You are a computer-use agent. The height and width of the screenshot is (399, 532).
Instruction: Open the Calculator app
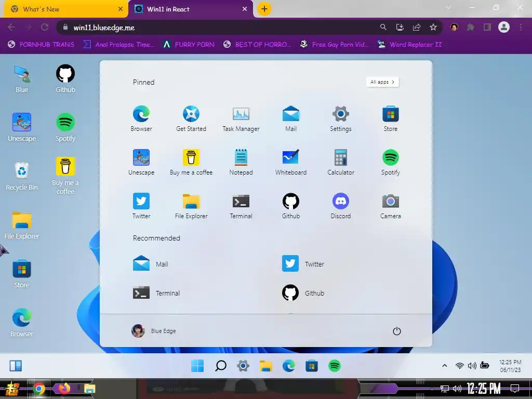coord(341,162)
